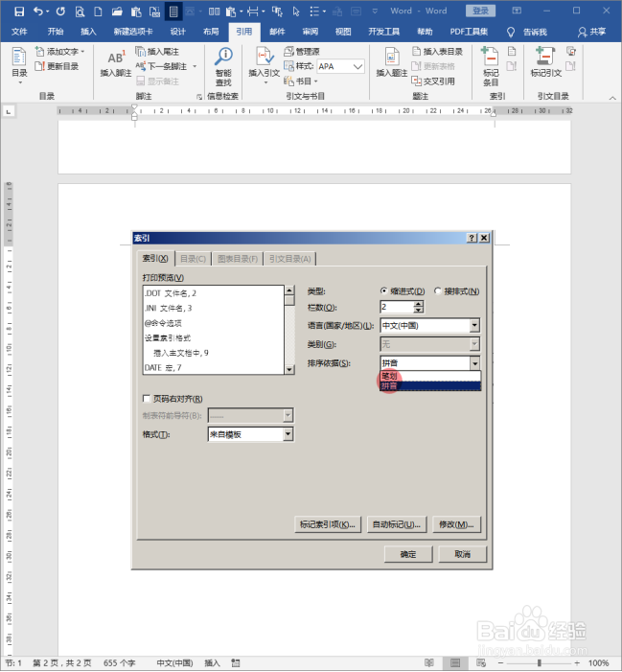Select the Run-in type radio button
The height and width of the screenshot is (672, 622).
click(x=437, y=291)
